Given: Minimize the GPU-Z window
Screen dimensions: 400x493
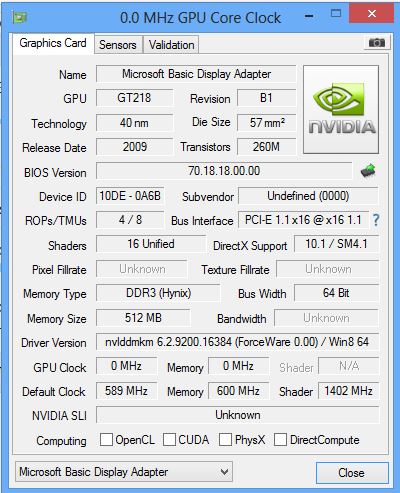Looking at the screenshot, I should [x=309, y=16].
